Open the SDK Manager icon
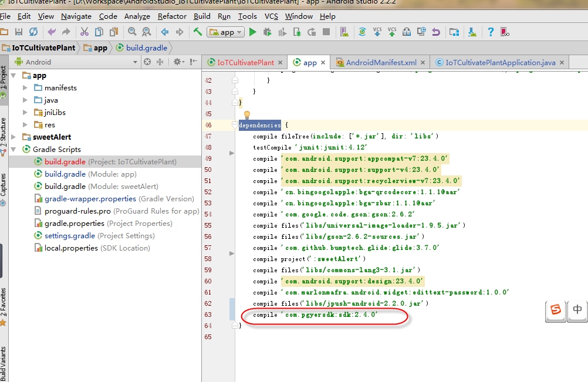 point(472,32)
